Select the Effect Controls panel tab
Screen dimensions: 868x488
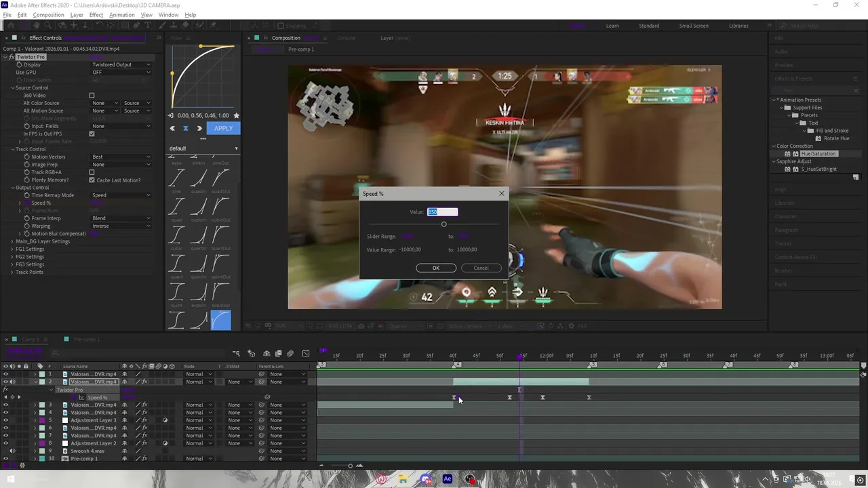(x=45, y=38)
